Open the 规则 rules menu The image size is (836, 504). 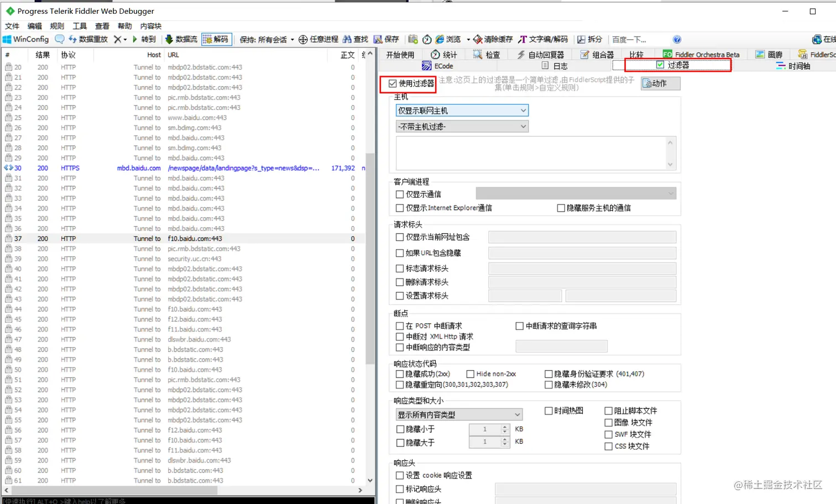(x=57, y=26)
